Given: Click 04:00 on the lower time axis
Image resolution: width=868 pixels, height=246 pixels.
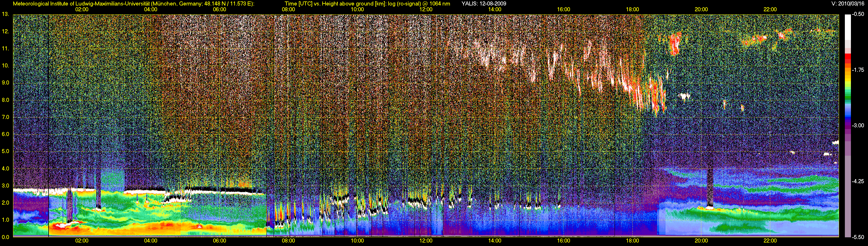Looking at the screenshot, I should tap(151, 241).
